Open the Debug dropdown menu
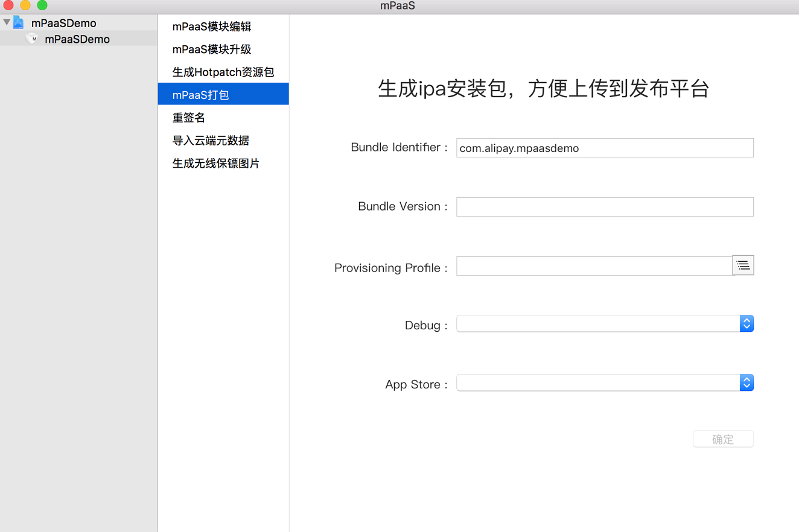This screenshot has height=532, width=799. 605,324
